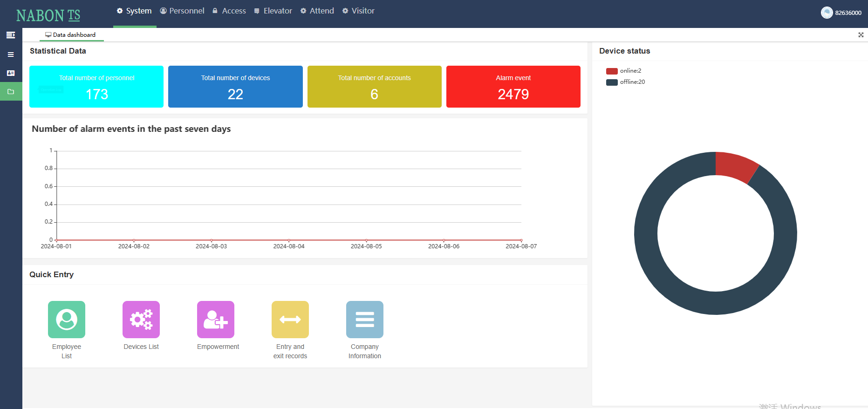Image resolution: width=868 pixels, height=409 pixels.
Task: Toggle fullscreen with the expand icon
Action: (x=861, y=35)
